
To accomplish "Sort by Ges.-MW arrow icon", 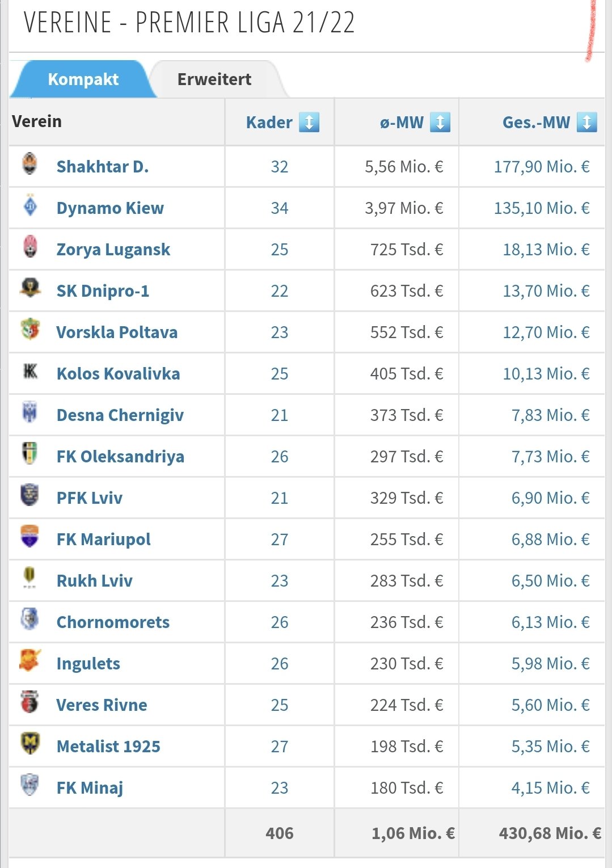I will [x=587, y=122].
